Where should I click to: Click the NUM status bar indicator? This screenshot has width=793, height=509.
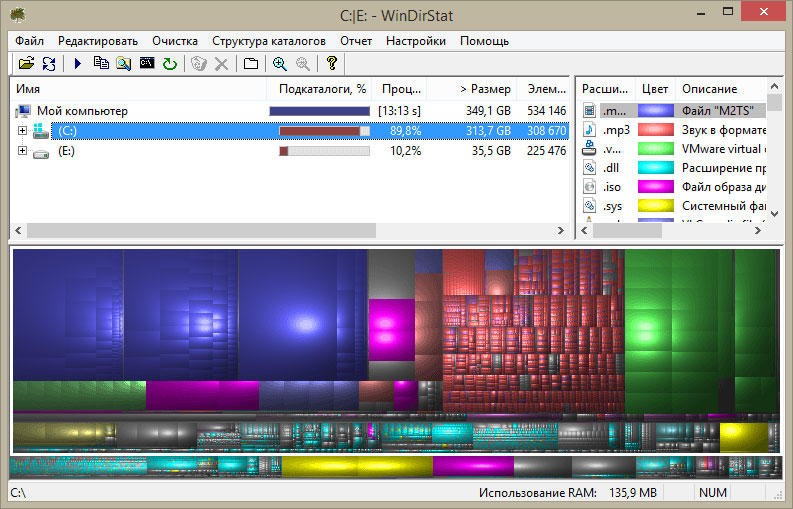click(x=713, y=493)
